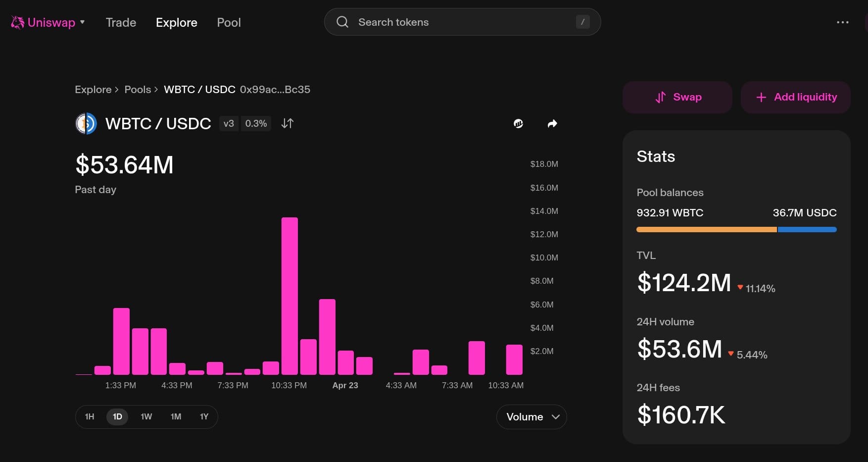Screen dimensions: 868x462
Task: Click the $124.2M TVL value
Action: point(684,283)
